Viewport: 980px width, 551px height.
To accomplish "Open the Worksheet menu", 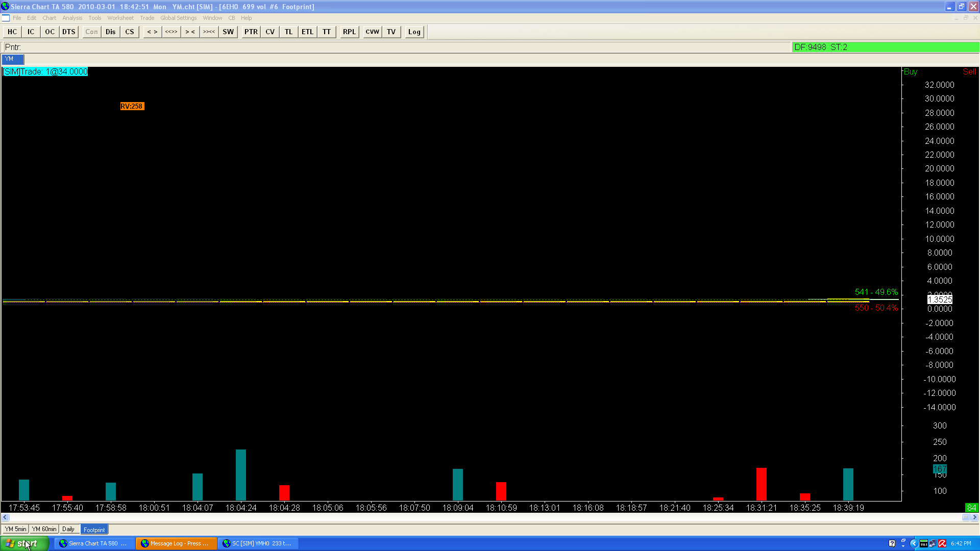I will [120, 18].
